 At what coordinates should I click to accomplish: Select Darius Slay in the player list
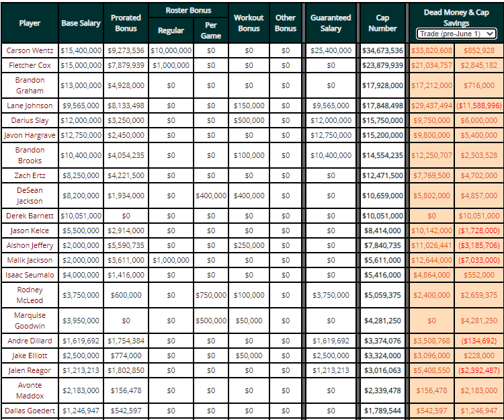point(30,120)
